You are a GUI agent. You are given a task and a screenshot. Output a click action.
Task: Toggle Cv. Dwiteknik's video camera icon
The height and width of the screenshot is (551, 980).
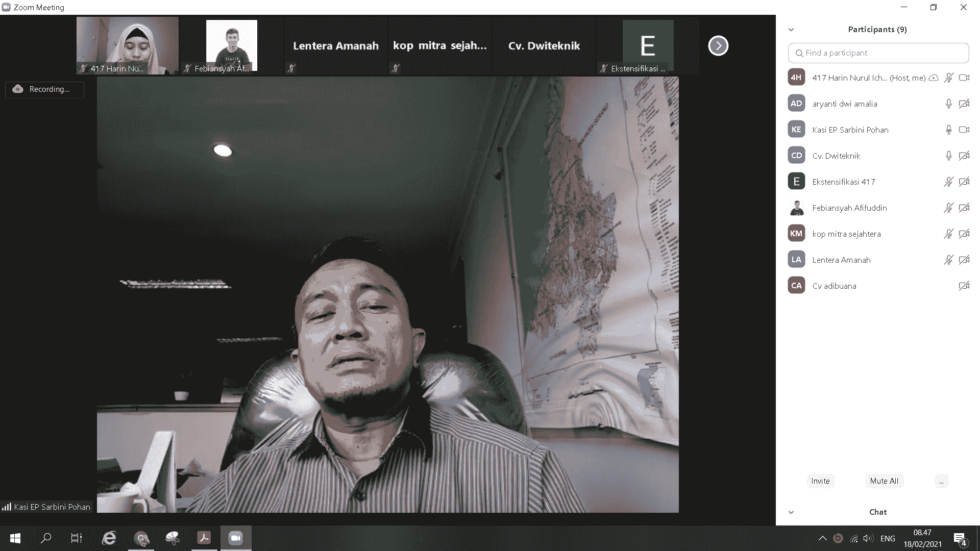(x=964, y=156)
